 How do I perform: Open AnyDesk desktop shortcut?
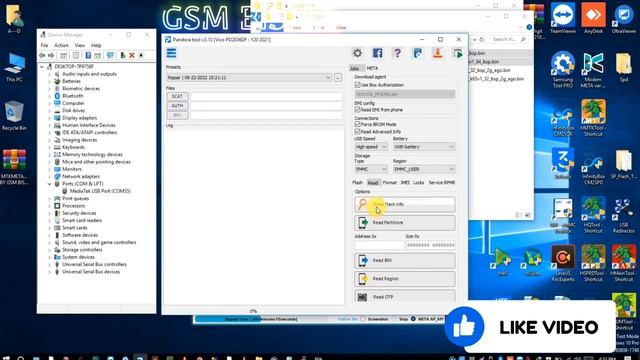[x=593, y=18]
